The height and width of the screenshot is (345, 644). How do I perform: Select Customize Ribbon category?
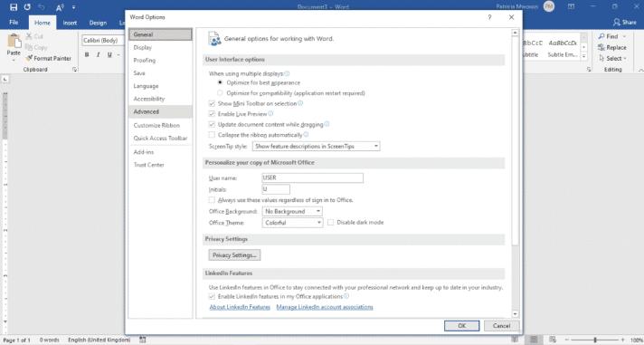click(160, 125)
